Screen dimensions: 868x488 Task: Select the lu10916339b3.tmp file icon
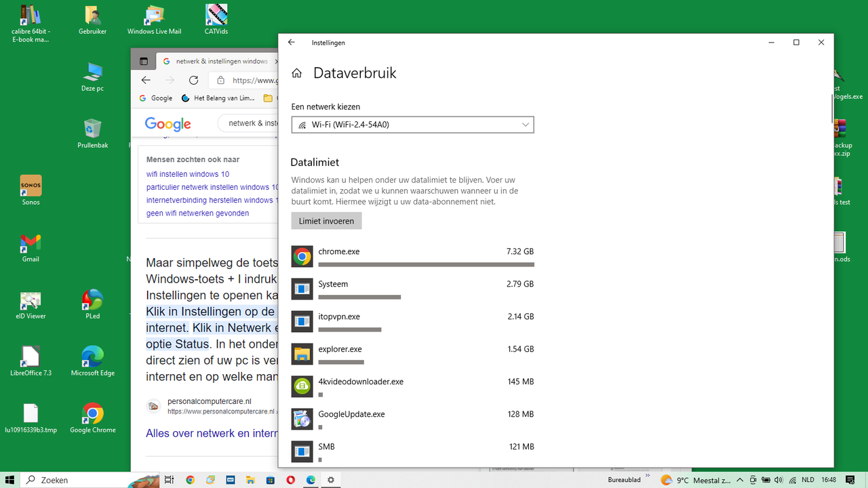click(31, 419)
